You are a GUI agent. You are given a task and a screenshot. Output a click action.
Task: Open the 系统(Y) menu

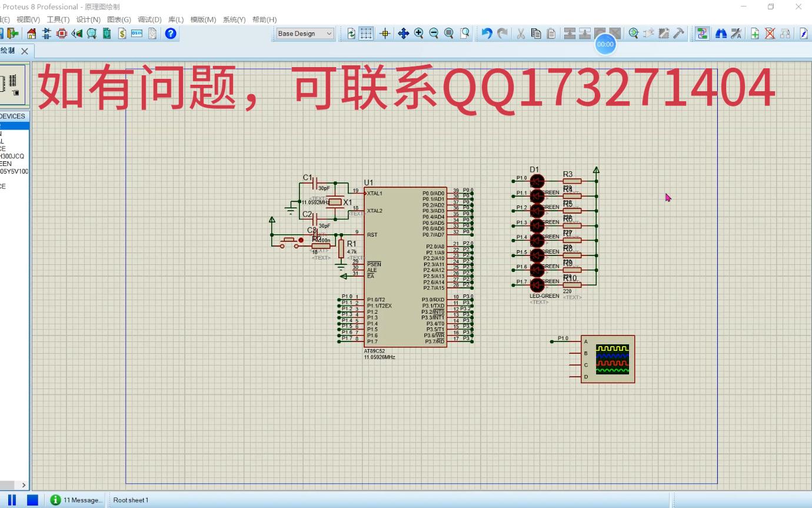(x=234, y=19)
